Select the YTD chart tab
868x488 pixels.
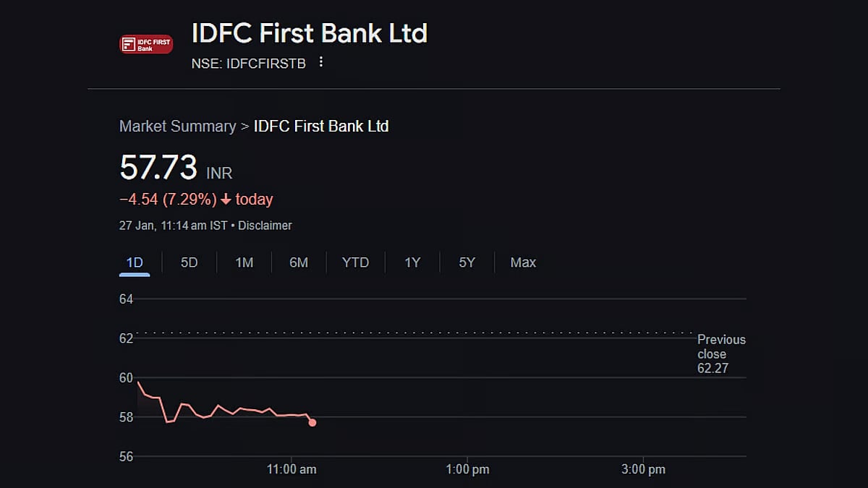tap(355, 262)
